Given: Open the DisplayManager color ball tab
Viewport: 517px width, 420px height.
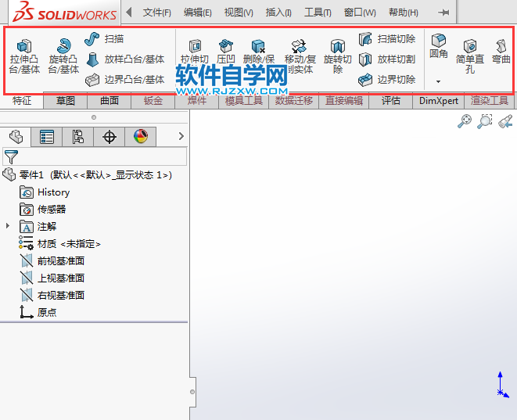Looking at the screenshot, I should [x=141, y=137].
